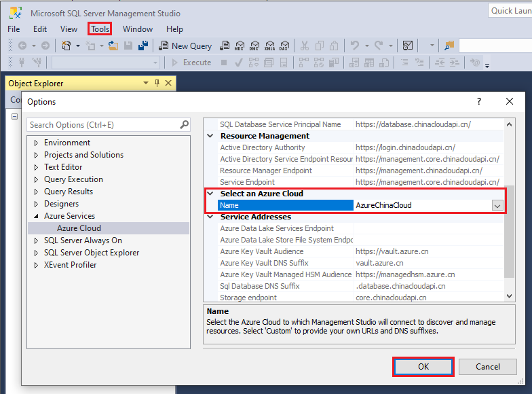The height and width of the screenshot is (394, 532).
Task: Collapse the Service Addresses section
Action: tap(210, 217)
